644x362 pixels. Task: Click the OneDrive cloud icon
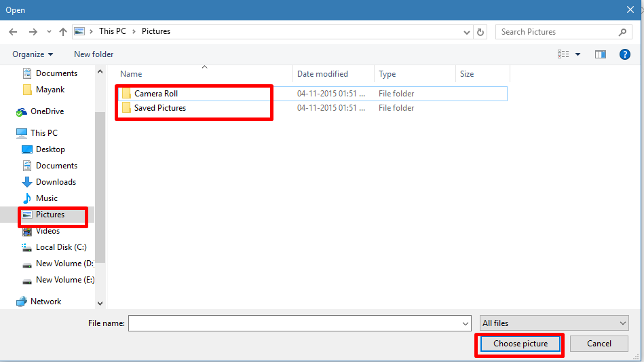click(x=21, y=112)
